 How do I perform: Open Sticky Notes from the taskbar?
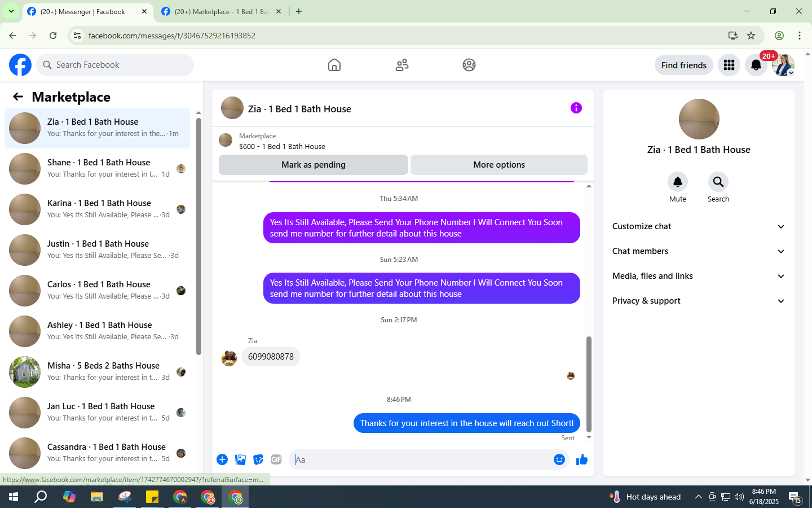click(x=152, y=497)
